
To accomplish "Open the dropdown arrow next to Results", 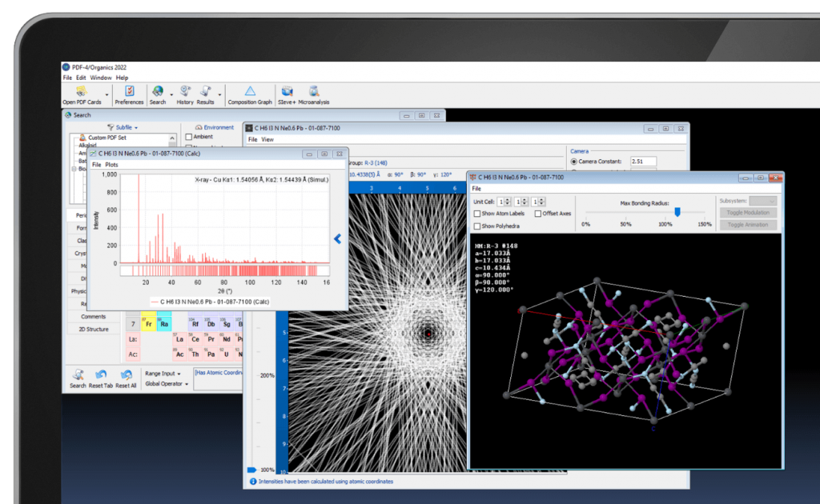I will pyautogui.click(x=219, y=95).
